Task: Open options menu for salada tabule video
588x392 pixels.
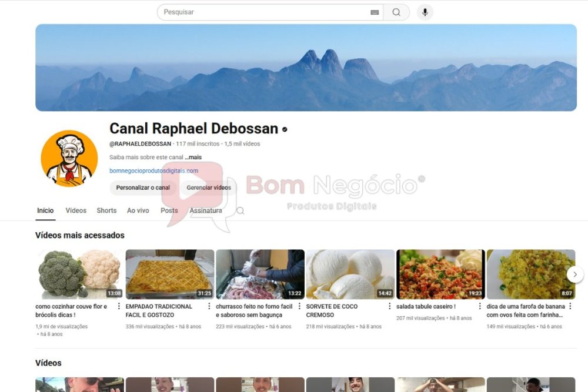Action: click(x=480, y=306)
